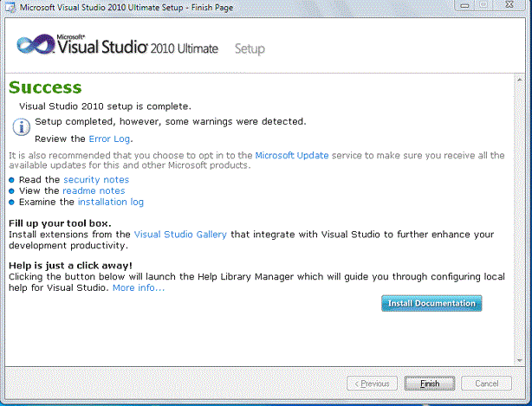Click the scrollbar up arrow
The image size is (532, 406).
click(x=520, y=80)
